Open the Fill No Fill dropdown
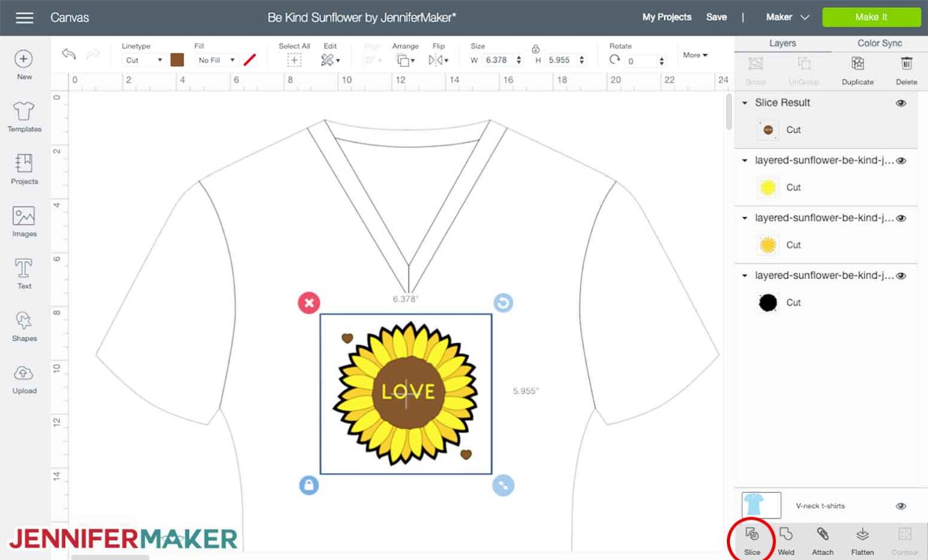Screen dimensions: 928x560 216,60
